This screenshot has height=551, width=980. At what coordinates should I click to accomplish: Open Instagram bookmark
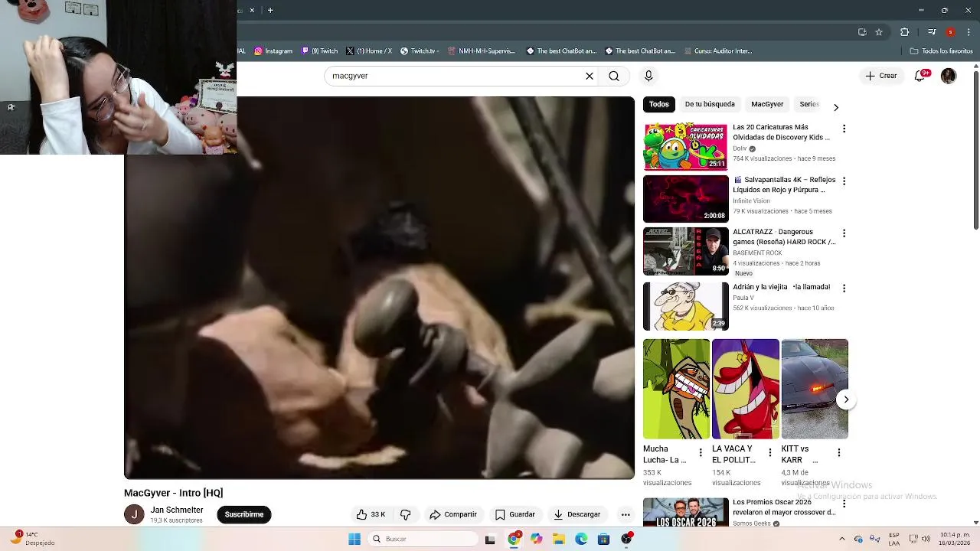(273, 51)
